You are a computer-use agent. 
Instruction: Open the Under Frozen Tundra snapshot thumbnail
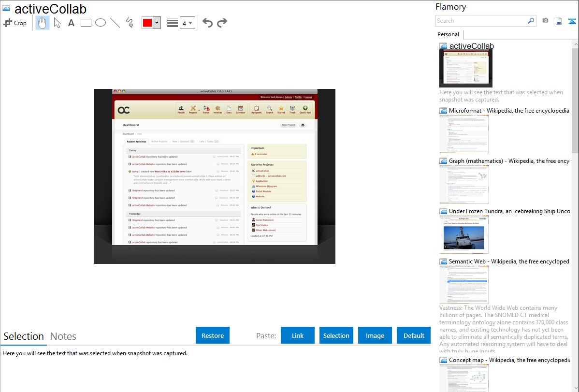pyautogui.click(x=464, y=234)
